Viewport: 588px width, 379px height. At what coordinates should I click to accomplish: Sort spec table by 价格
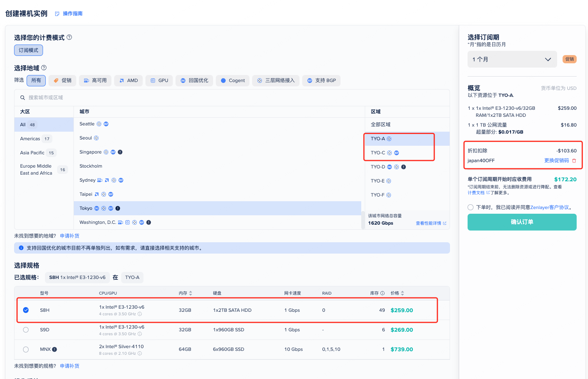(x=402, y=293)
